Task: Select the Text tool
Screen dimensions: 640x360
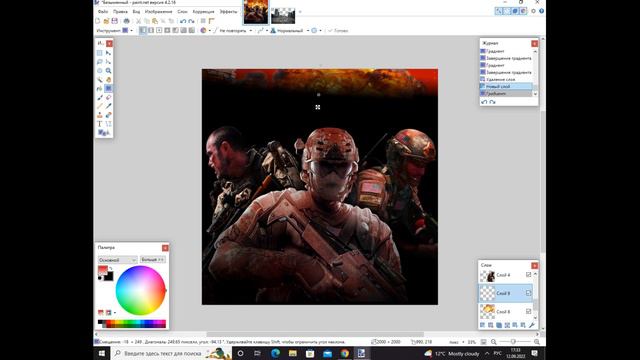Action: coord(100,124)
